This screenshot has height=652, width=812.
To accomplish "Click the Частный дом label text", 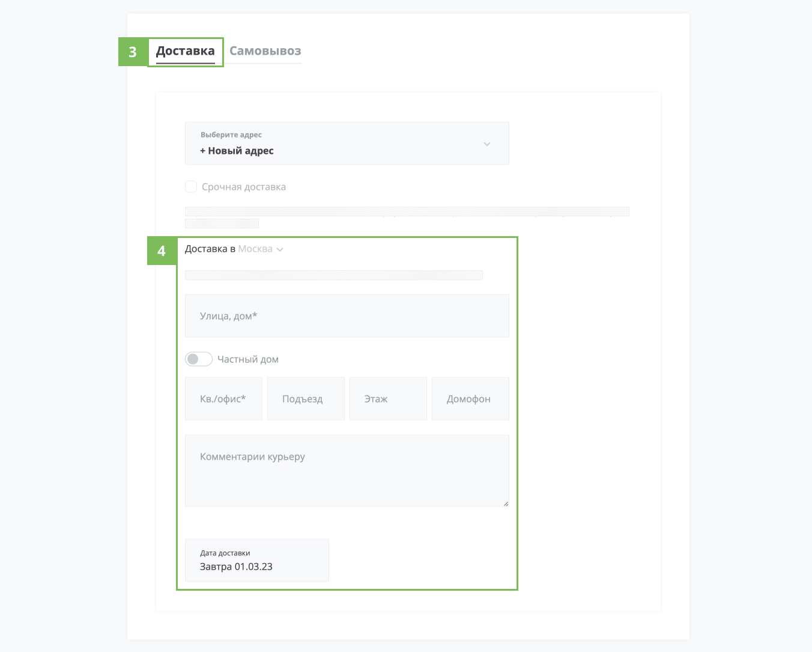I will point(248,359).
